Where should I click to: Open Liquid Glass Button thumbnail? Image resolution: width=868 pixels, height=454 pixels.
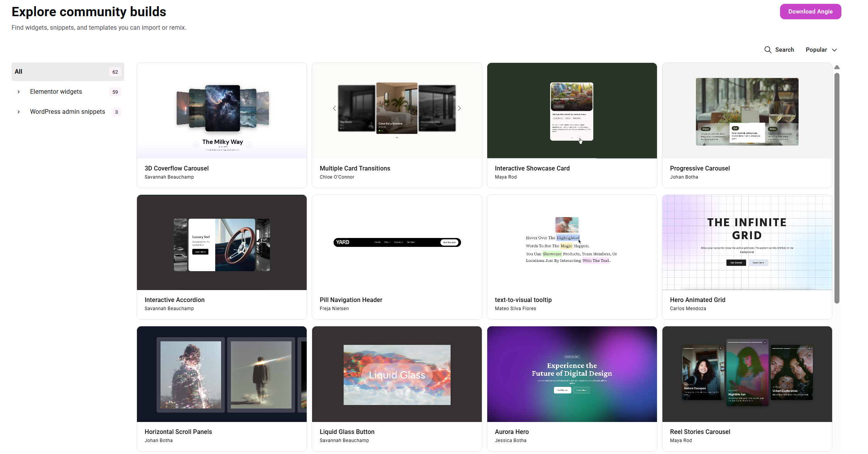[x=397, y=374]
